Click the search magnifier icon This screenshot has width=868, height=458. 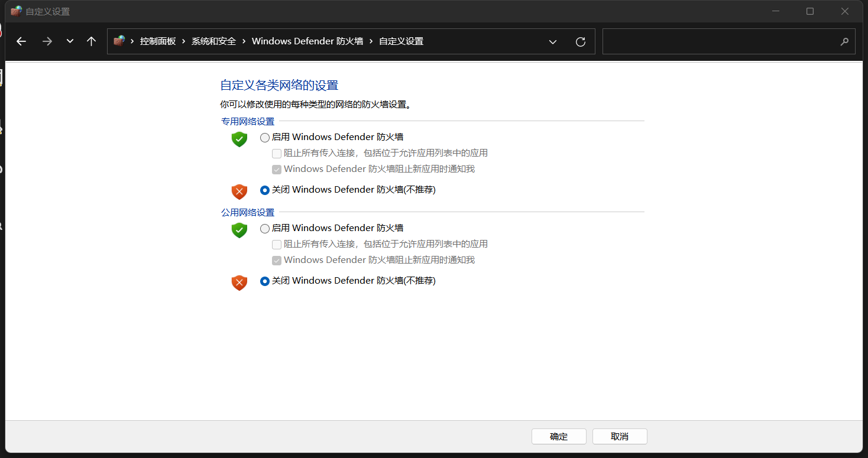click(844, 42)
